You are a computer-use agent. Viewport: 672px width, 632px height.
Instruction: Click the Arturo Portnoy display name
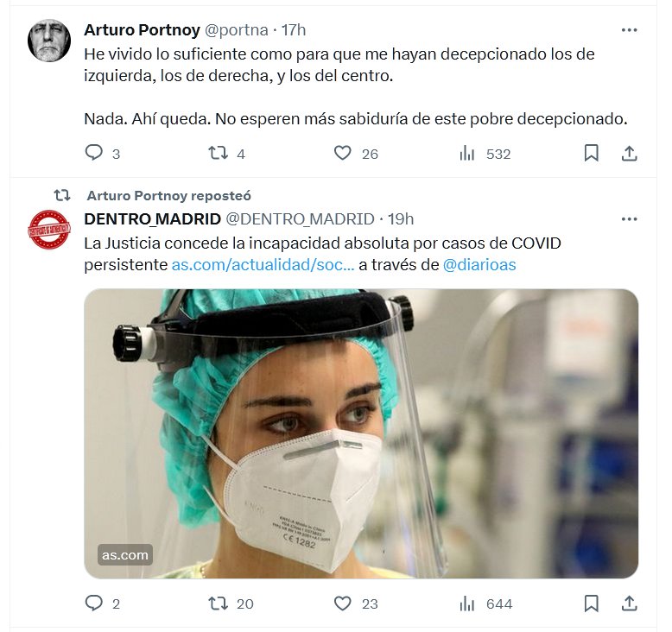tap(141, 29)
